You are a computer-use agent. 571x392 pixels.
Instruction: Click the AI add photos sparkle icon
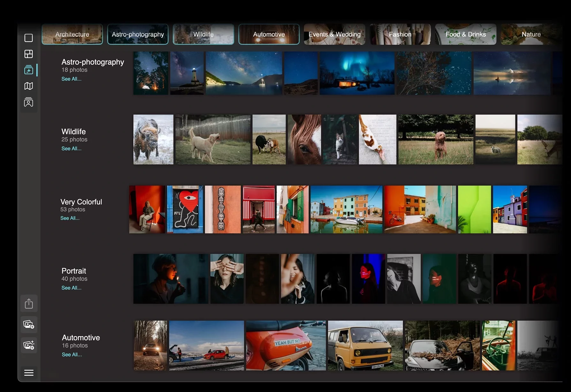click(29, 345)
